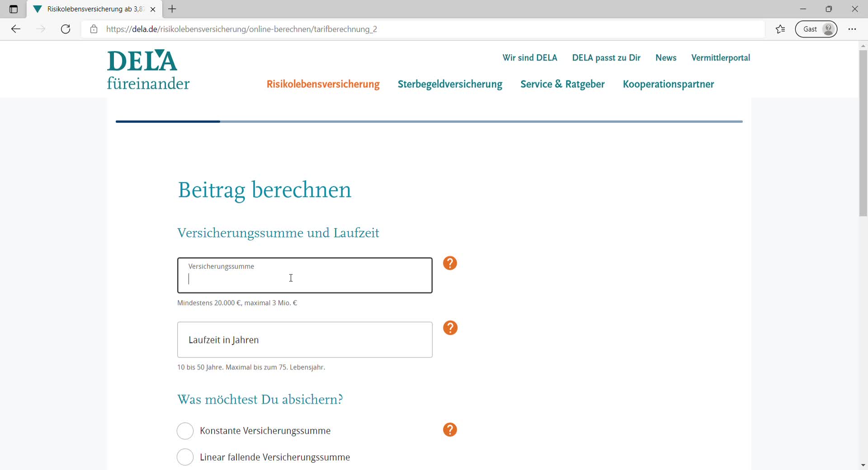Open browser settings three-dots menu
The width and height of the screenshot is (868, 470).
tap(852, 29)
